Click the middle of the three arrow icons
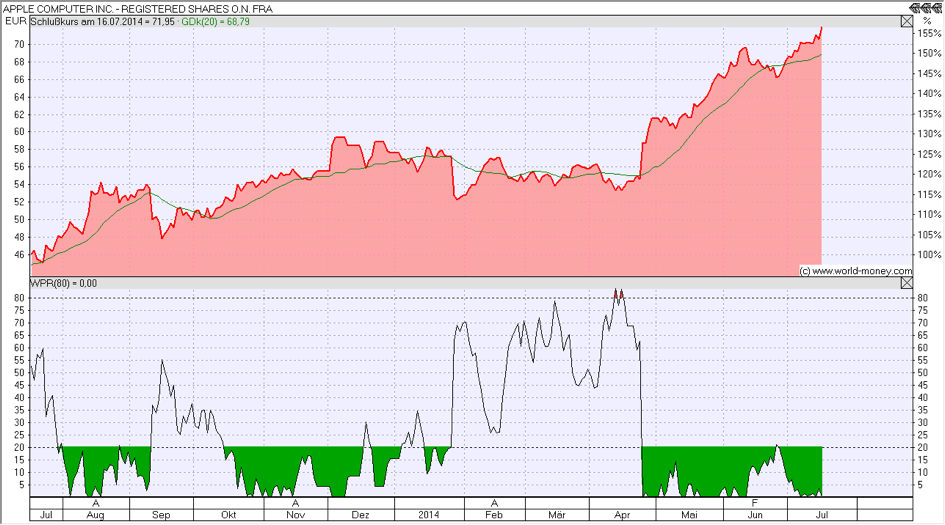 pos(925,8)
